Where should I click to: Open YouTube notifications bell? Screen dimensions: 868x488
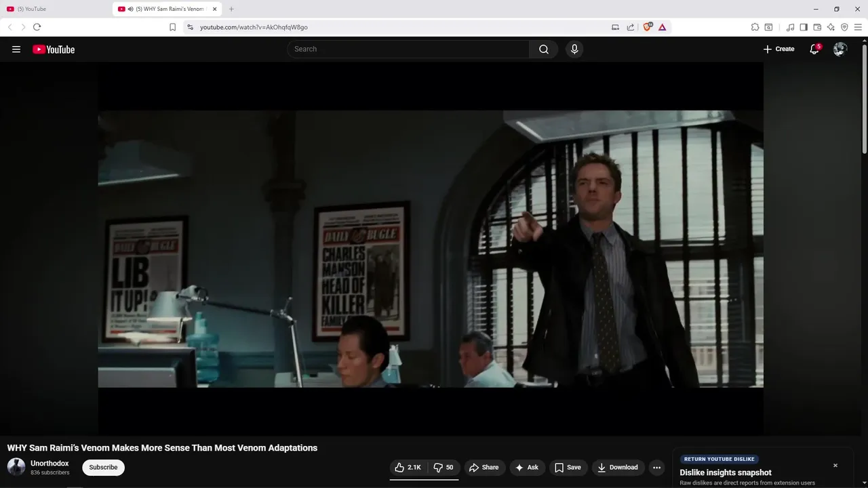pos(814,49)
